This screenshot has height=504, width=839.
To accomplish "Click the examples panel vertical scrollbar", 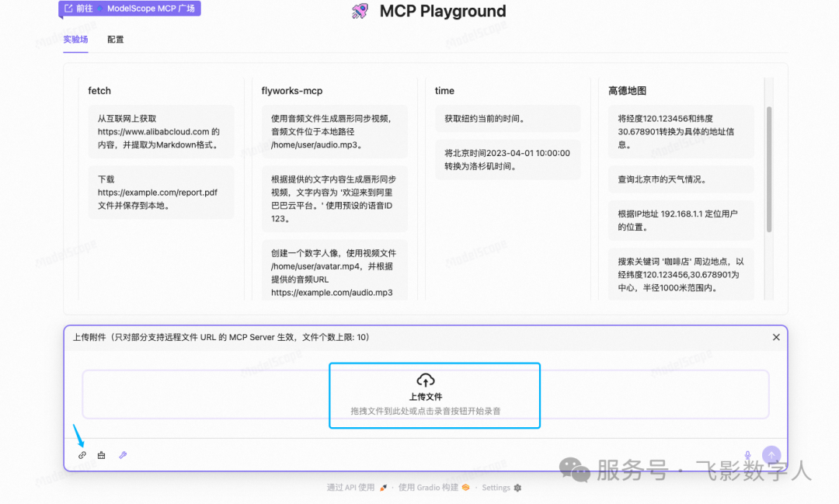I will (769, 169).
